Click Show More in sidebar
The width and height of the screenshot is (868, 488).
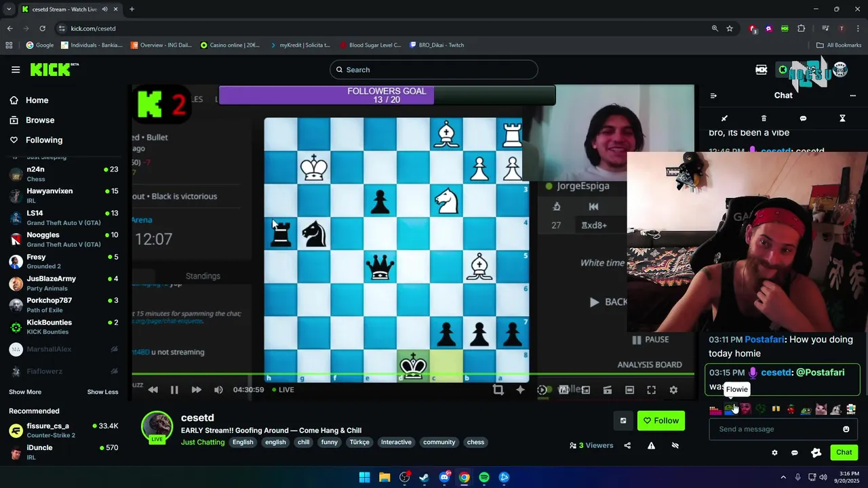(x=25, y=392)
